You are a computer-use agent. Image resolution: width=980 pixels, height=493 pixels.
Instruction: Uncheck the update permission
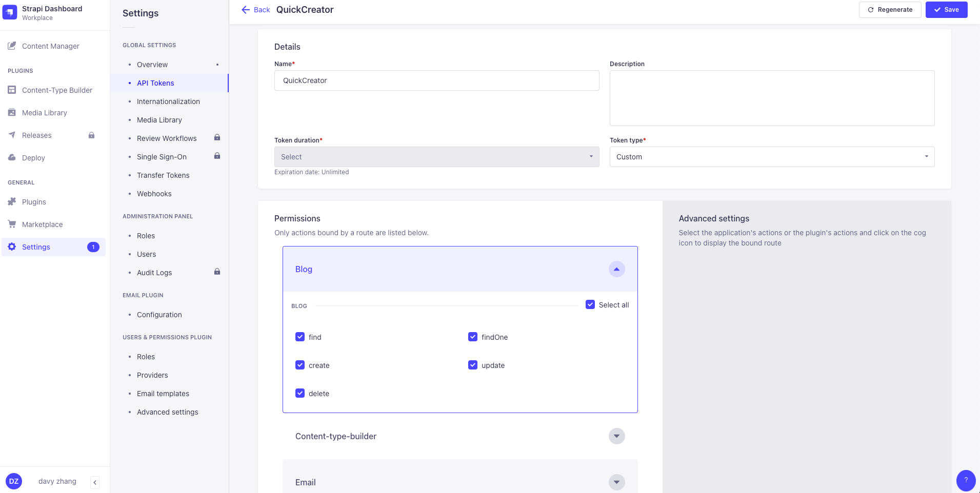pos(473,365)
